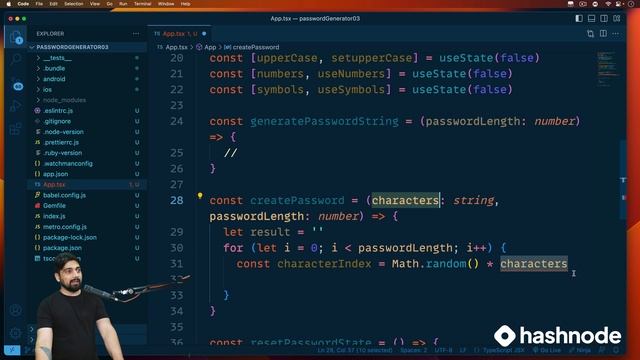The image size is (640, 360).
Task: Select the App.tsx editor tab
Action: (x=180, y=34)
